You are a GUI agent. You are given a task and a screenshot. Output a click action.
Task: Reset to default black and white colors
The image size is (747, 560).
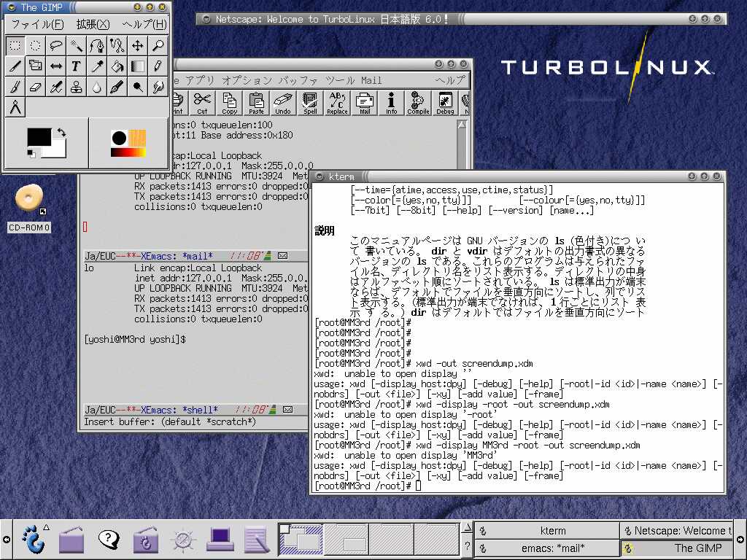[31, 153]
